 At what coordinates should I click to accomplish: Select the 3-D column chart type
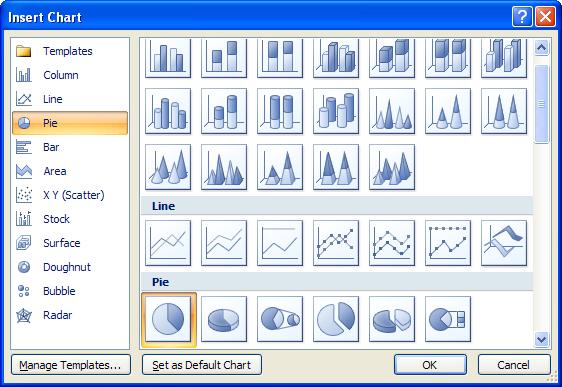pos(504,58)
